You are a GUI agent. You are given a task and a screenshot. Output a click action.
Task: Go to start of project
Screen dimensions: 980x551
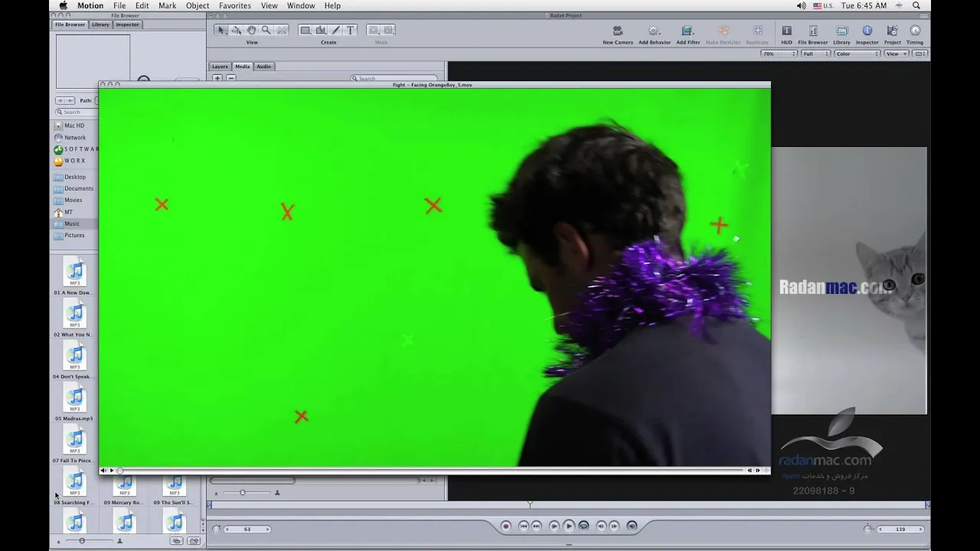524,526
